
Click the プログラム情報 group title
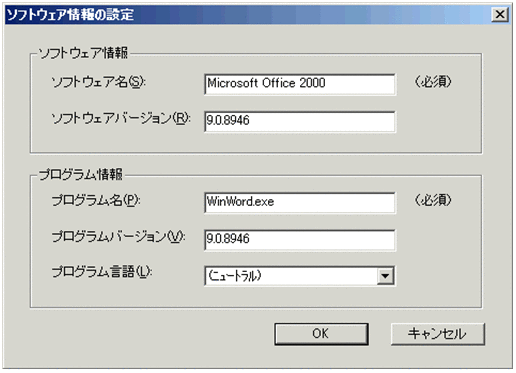[81, 175]
